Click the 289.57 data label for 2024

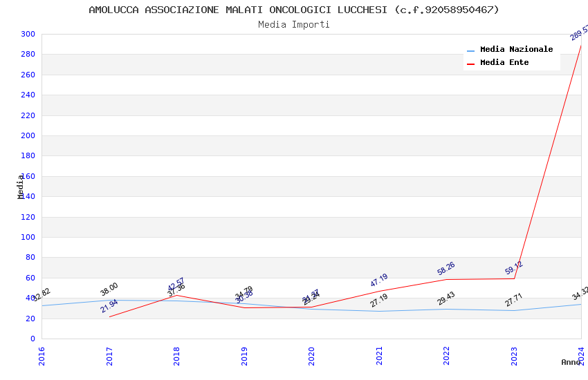click(x=579, y=32)
